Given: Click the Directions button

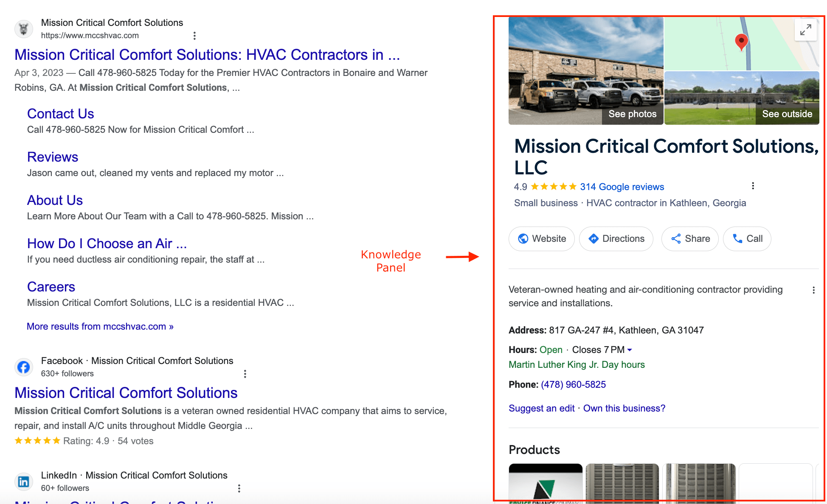Looking at the screenshot, I should point(616,239).
